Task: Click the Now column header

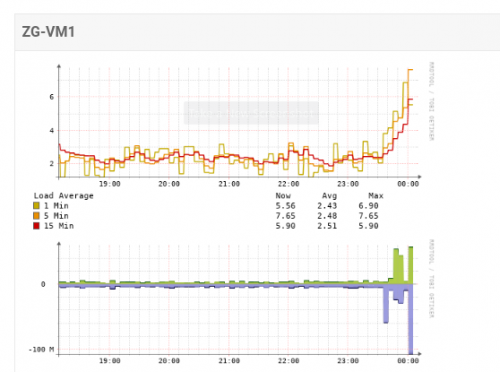Action: pyautogui.click(x=283, y=196)
